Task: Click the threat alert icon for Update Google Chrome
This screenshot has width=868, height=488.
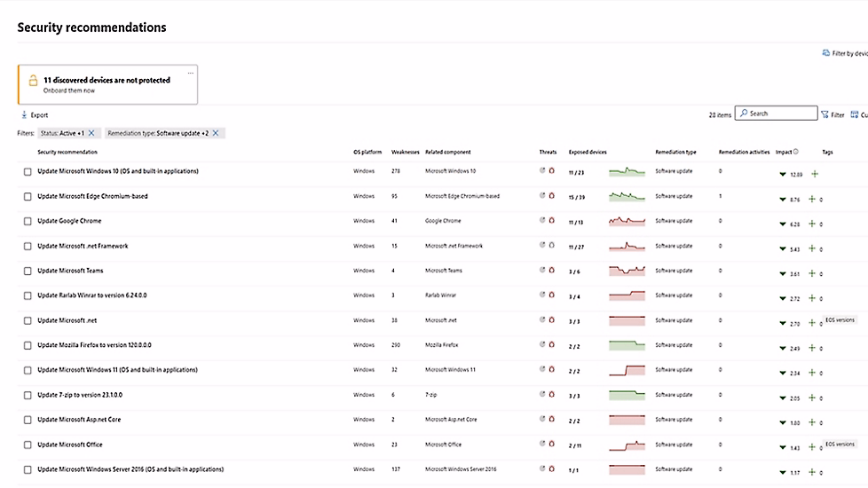Action: pyautogui.click(x=551, y=220)
